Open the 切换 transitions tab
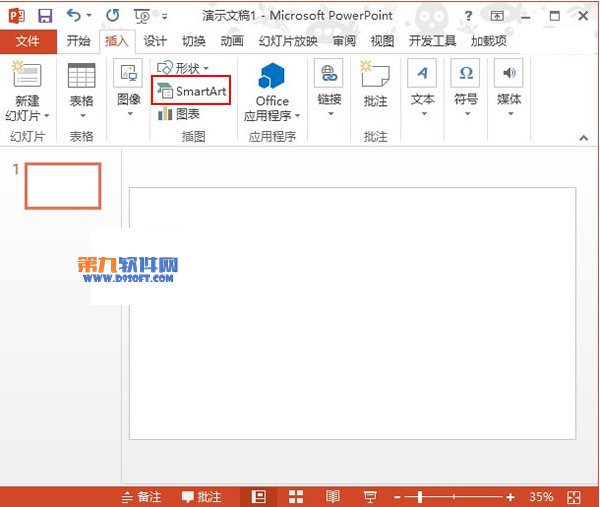Image resolution: width=600 pixels, height=507 pixels. (x=194, y=41)
